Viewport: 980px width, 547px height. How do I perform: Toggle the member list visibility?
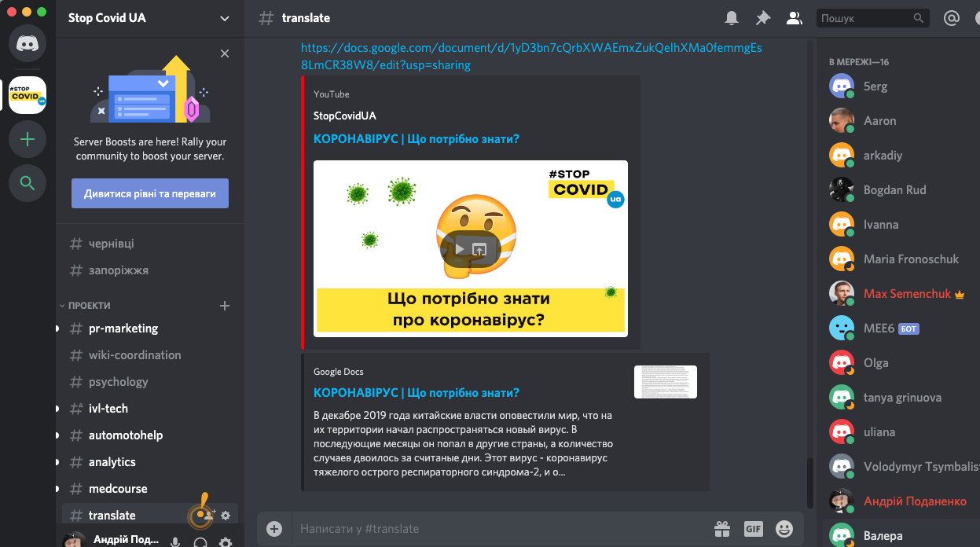point(795,18)
